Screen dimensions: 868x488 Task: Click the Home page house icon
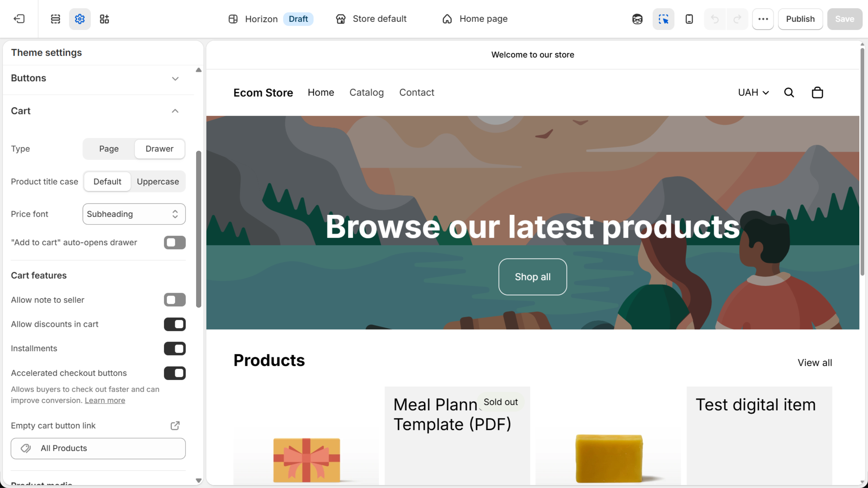pyautogui.click(x=447, y=19)
